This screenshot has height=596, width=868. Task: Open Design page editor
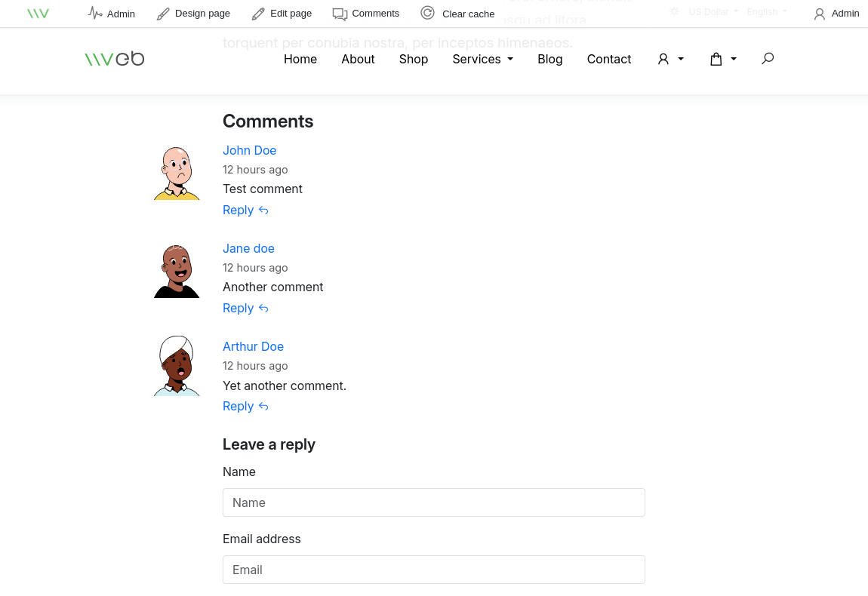[x=193, y=14]
